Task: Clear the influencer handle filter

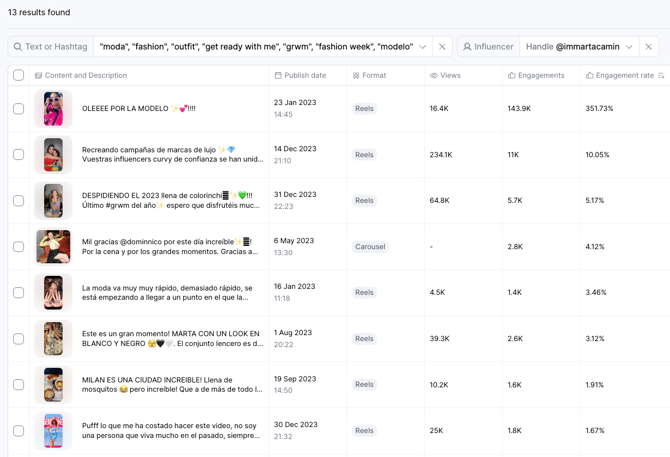Action: 648,47
